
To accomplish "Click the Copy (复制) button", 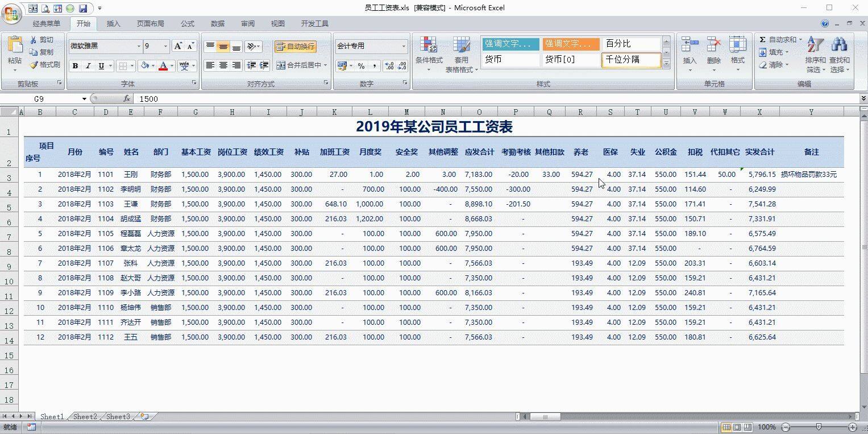I will (x=41, y=52).
